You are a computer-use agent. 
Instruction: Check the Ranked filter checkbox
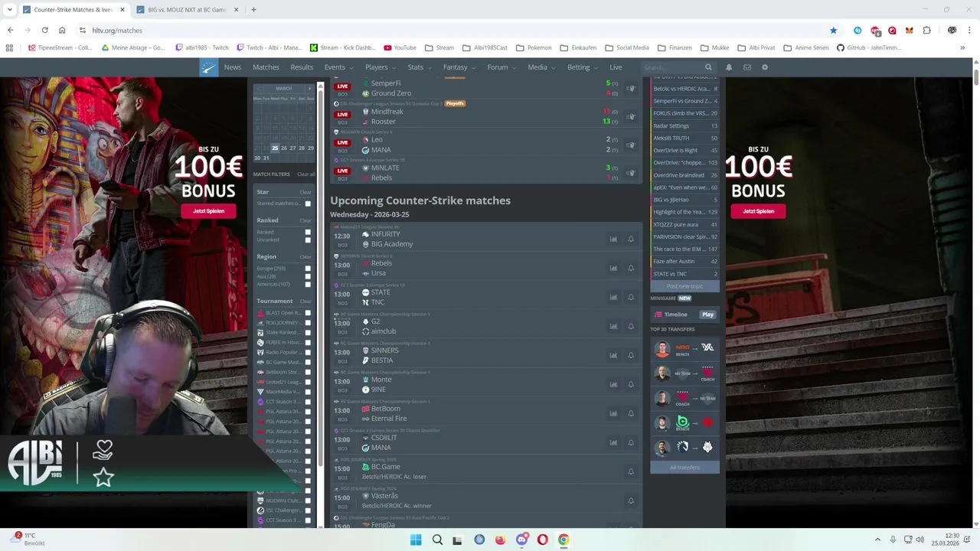pyautogui.click(x=308, y=232)
